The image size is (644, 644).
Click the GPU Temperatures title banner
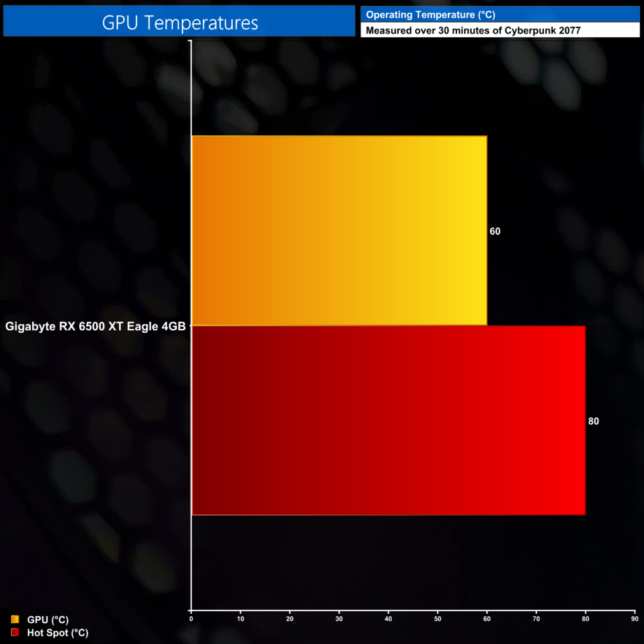pos(179,21)
